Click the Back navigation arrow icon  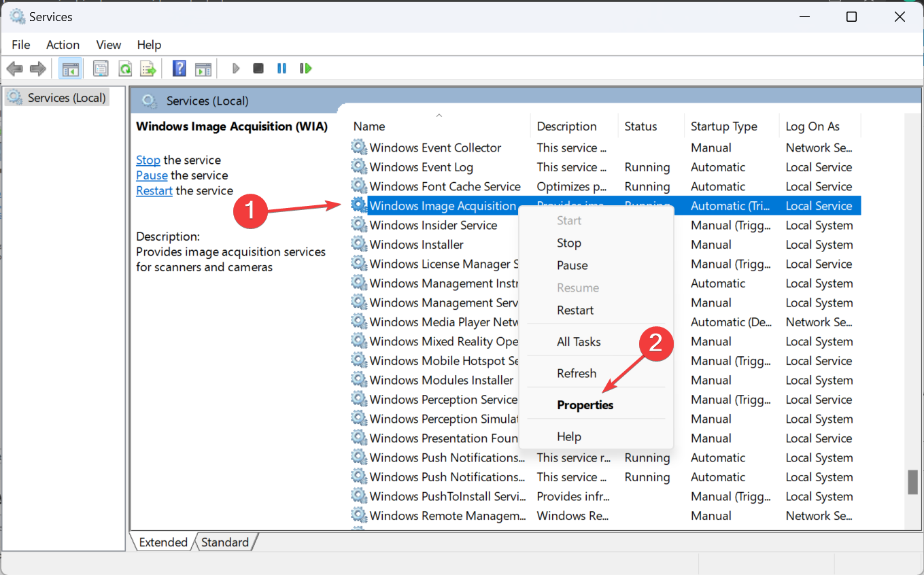(x=14, y=68)
